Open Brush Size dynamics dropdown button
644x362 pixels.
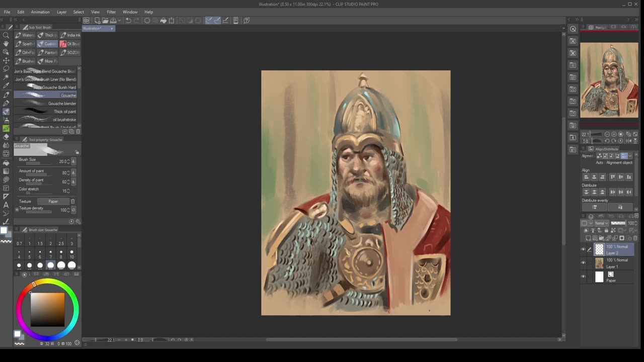73,161
